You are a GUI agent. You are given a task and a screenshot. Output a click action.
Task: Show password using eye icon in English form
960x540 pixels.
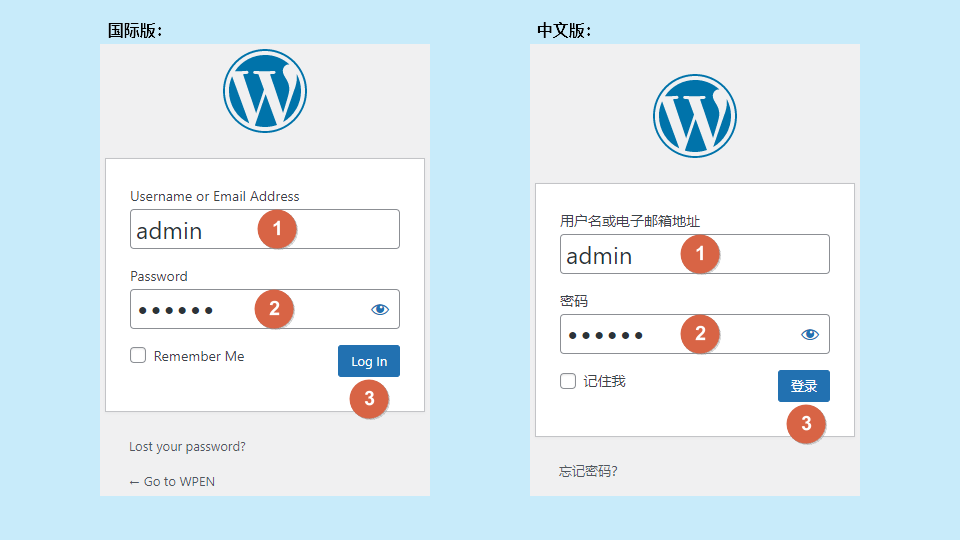(380, 309)
